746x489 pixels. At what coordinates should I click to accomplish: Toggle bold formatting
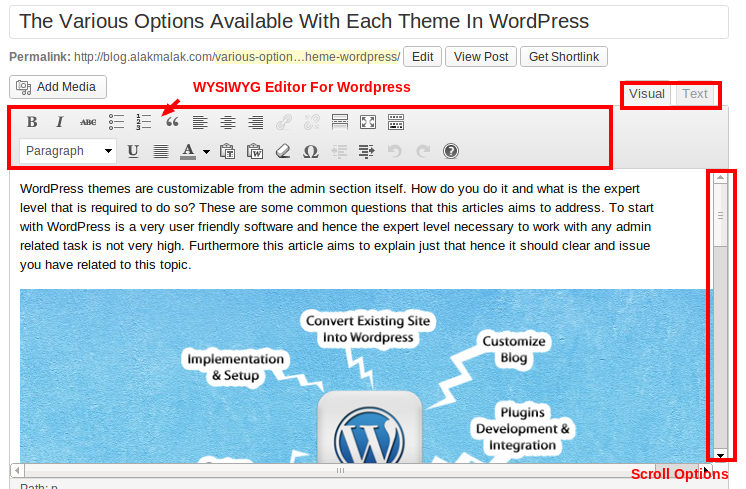(x=32, y=122)
